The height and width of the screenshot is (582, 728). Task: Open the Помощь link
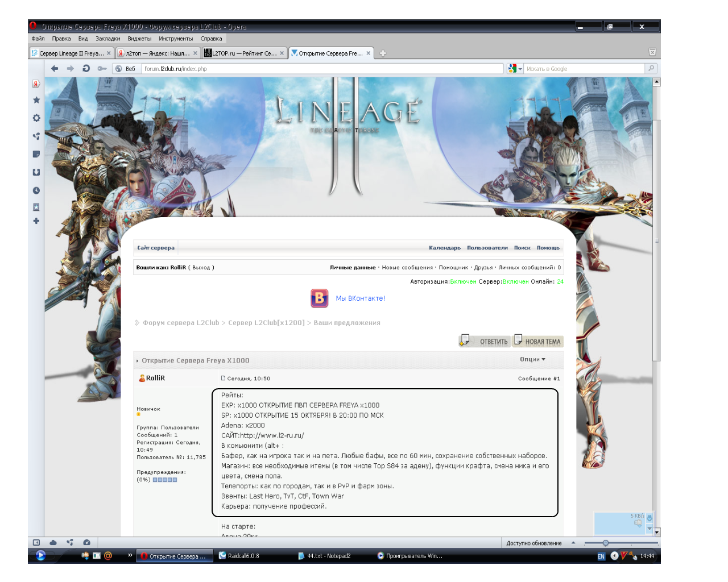pyautogui.click(x=548, y=248)
